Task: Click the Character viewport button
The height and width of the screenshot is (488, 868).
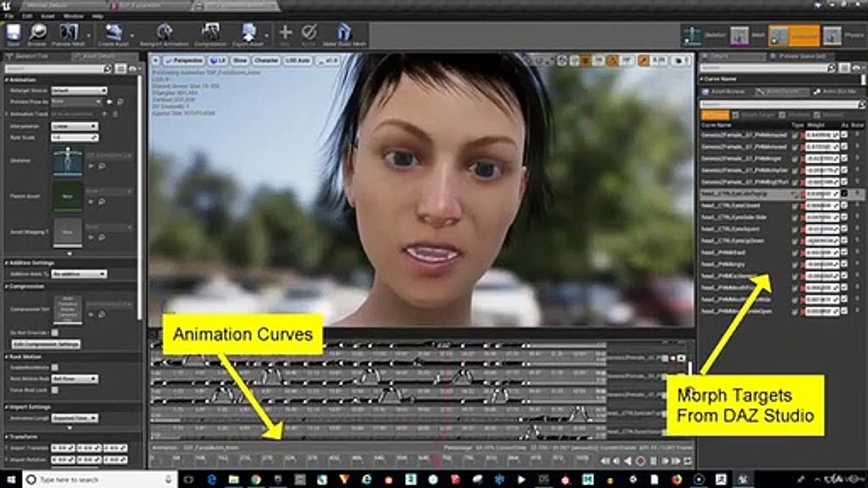Action: pyautogui.click(x=266, y=60)
